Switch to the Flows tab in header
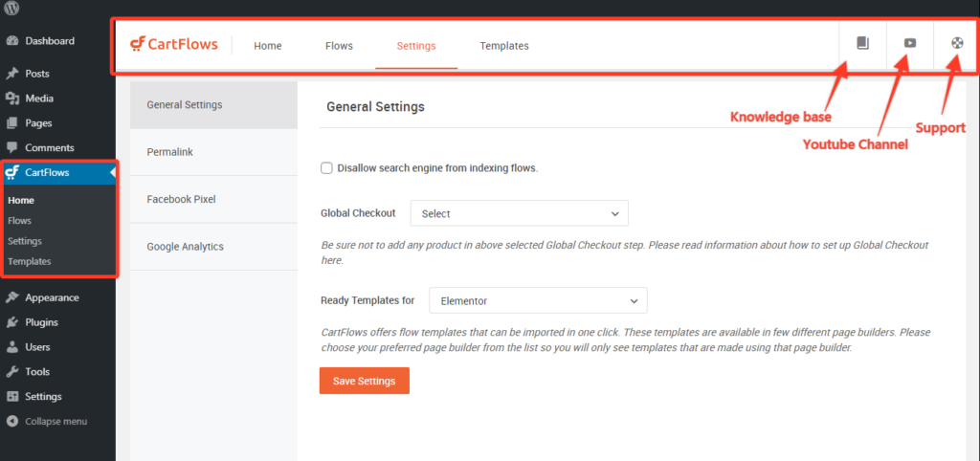Viewport: 980px width, 461px height. 340,46
